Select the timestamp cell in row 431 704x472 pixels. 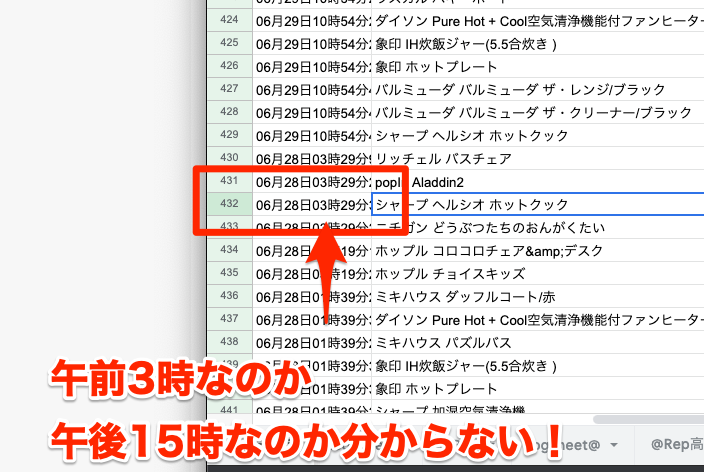click(x=312, y=182)
